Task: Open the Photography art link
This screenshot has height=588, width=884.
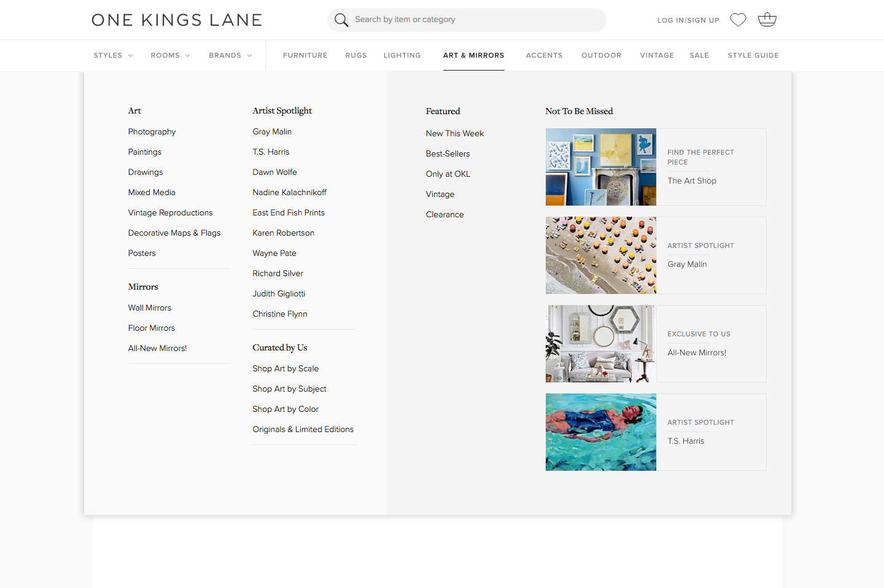Action: click(152, 131)
